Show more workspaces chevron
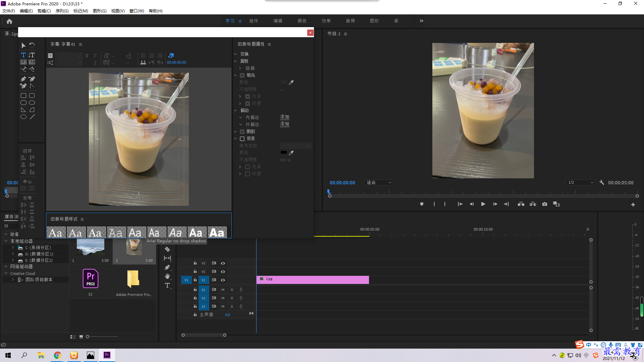 422,21
